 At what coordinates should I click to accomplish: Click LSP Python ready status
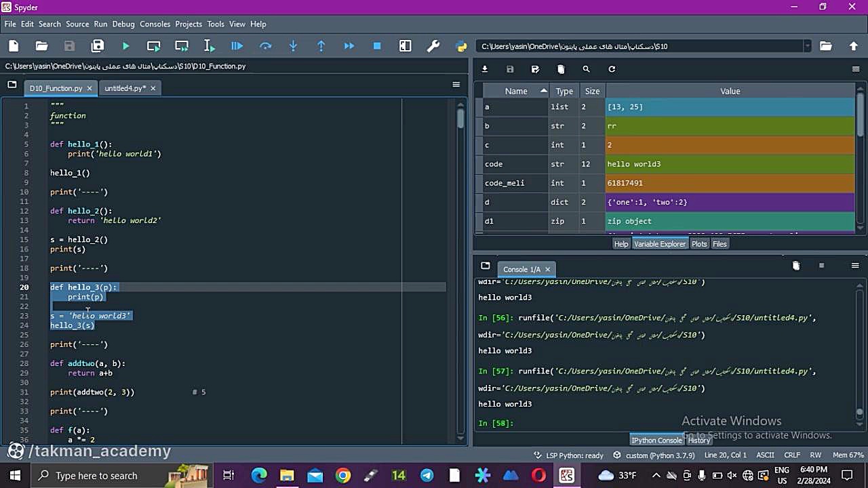point(569,455)
